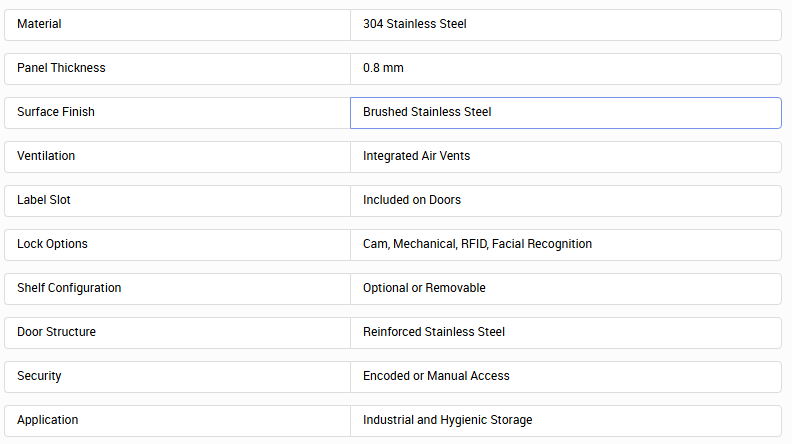
Task: Click the Application label cell
Action: click(x=177, y=420)
